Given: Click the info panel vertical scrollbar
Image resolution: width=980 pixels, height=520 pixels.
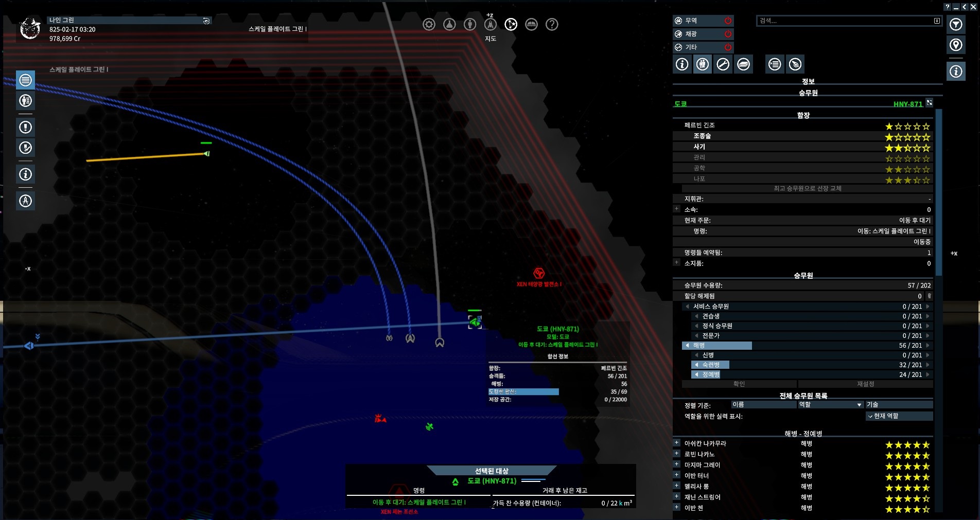Looking at the screenshot, I should (x=938, y=193).
